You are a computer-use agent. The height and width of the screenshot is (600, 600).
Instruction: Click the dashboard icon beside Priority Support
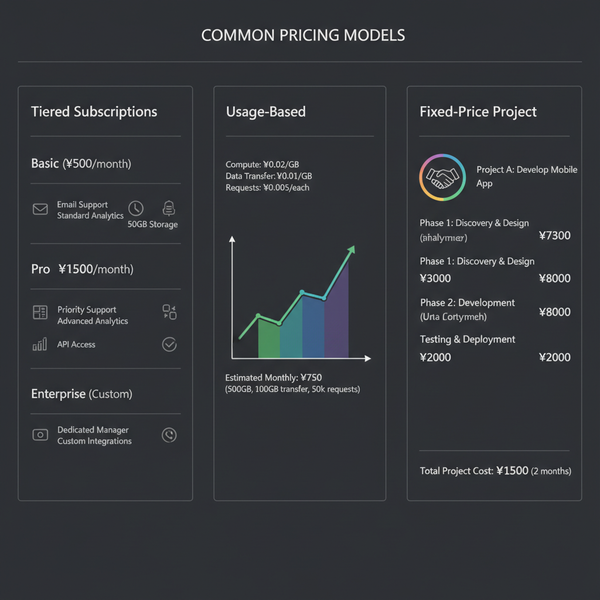[40, 312]
